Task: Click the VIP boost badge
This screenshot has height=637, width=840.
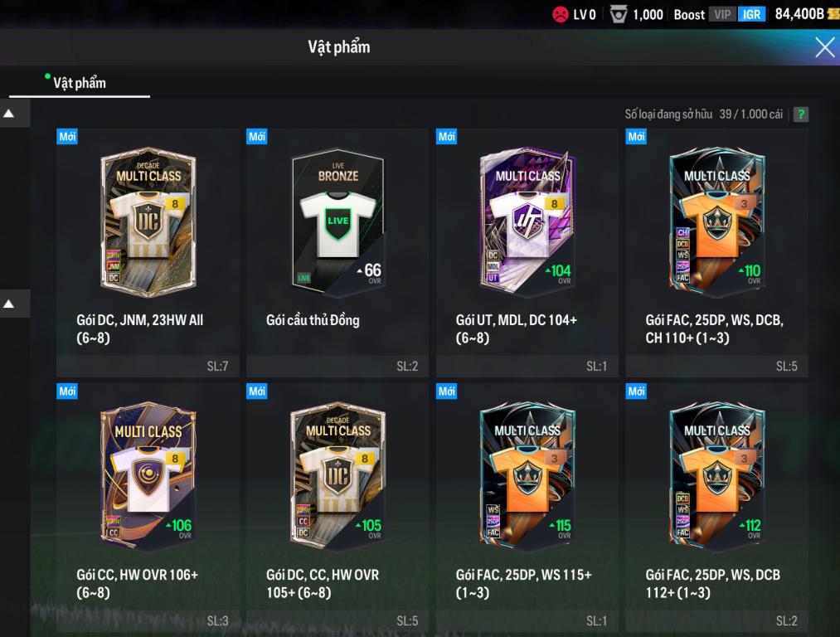Action: tap(722, 14)
